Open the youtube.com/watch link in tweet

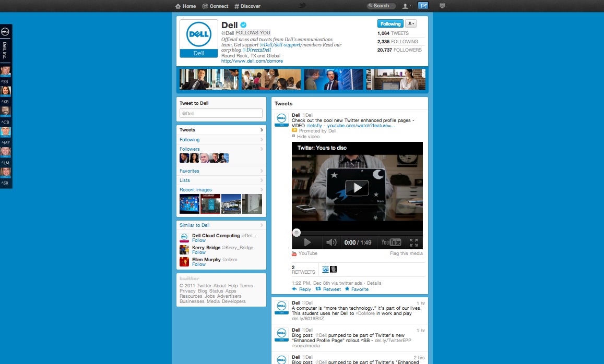point(361,126)
